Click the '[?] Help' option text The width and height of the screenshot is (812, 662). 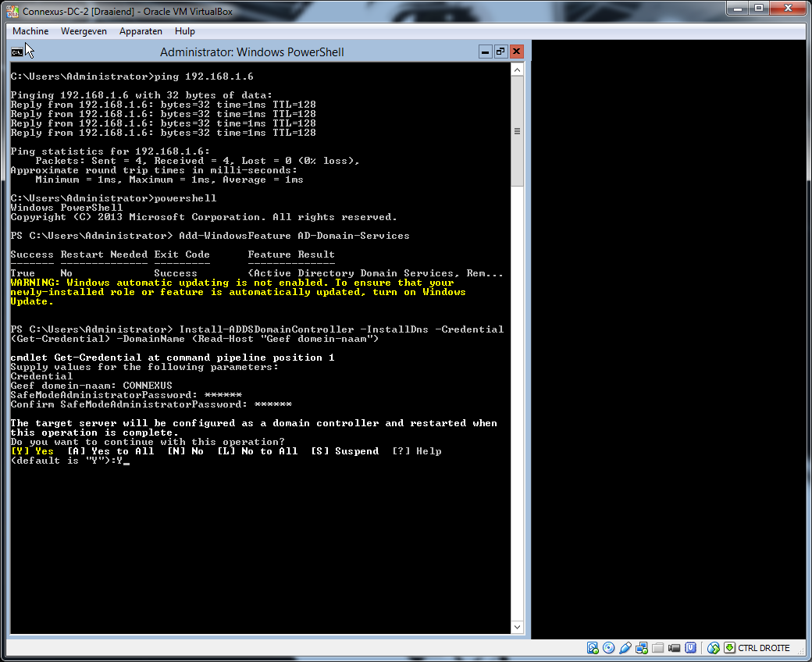click(417, 450)
